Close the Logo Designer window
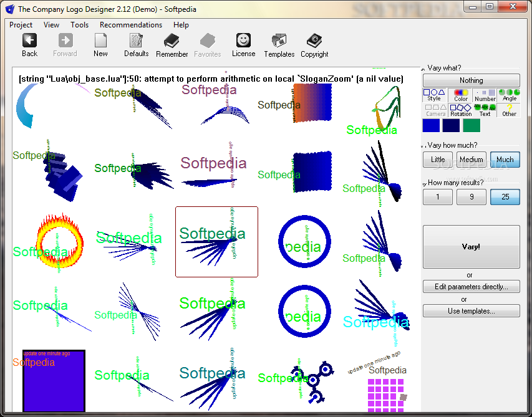Viewport: 532px width, 417px height. coord(512,6)
